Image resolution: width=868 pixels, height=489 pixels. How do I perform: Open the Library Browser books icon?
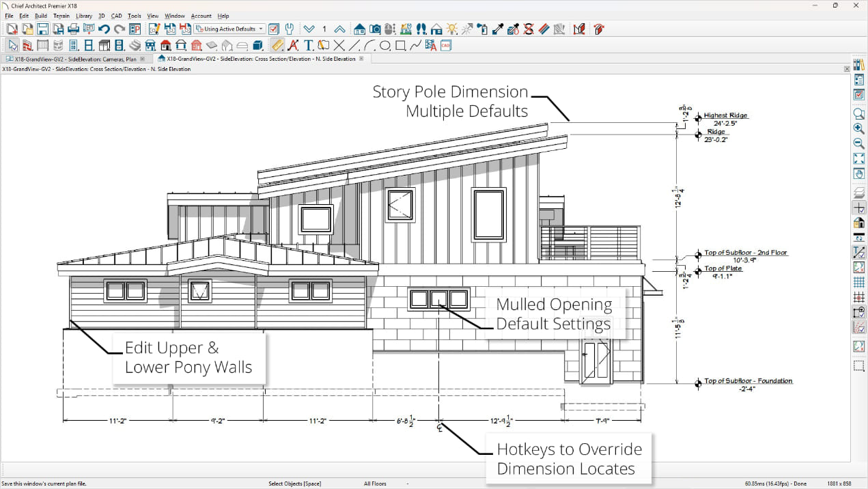(x=859, y=65)
